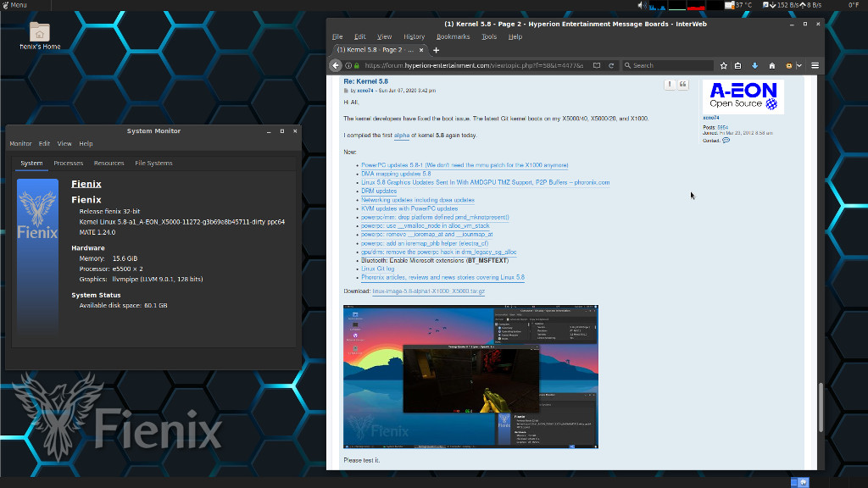Select the System tab in System Monitor
Screen dimensions: 868x488
(31, 164)
